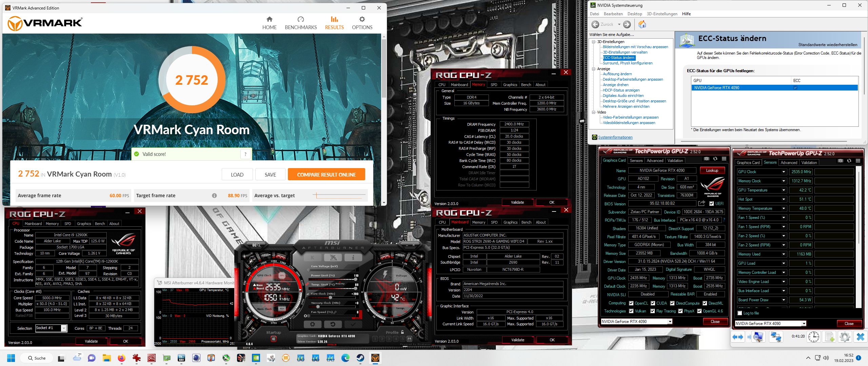This screenshot has height=366, width=868.
Task: Toggle the OpenCL checkbox in GPU-Z
Action: (631, 303)
